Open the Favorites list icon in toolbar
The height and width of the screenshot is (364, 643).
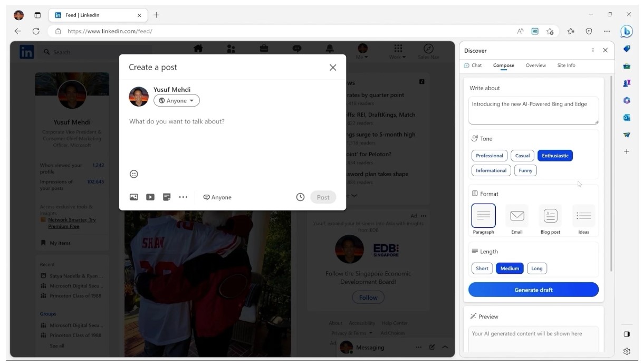(571, 31)
